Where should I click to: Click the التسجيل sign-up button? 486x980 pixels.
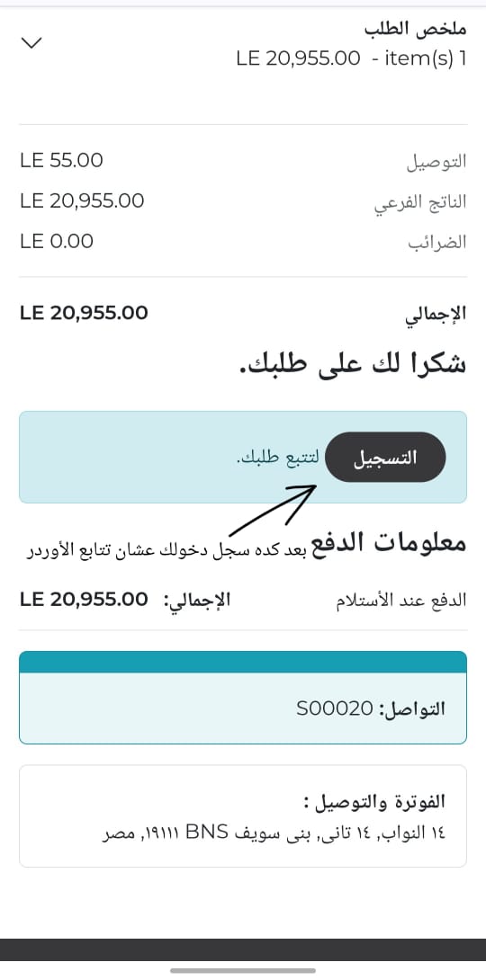click(x=386, y=457)
